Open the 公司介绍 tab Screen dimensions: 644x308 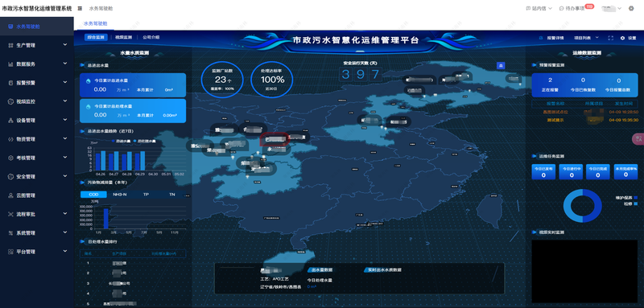[151, 37]
